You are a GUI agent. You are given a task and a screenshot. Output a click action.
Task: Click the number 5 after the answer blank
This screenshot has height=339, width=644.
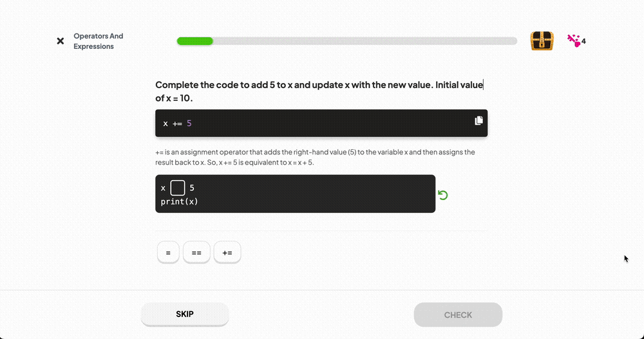pyautogui.click(x=192, y=188)
